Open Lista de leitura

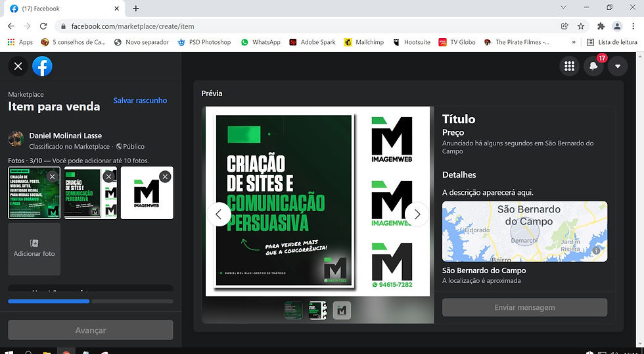[x=612, y=42]
